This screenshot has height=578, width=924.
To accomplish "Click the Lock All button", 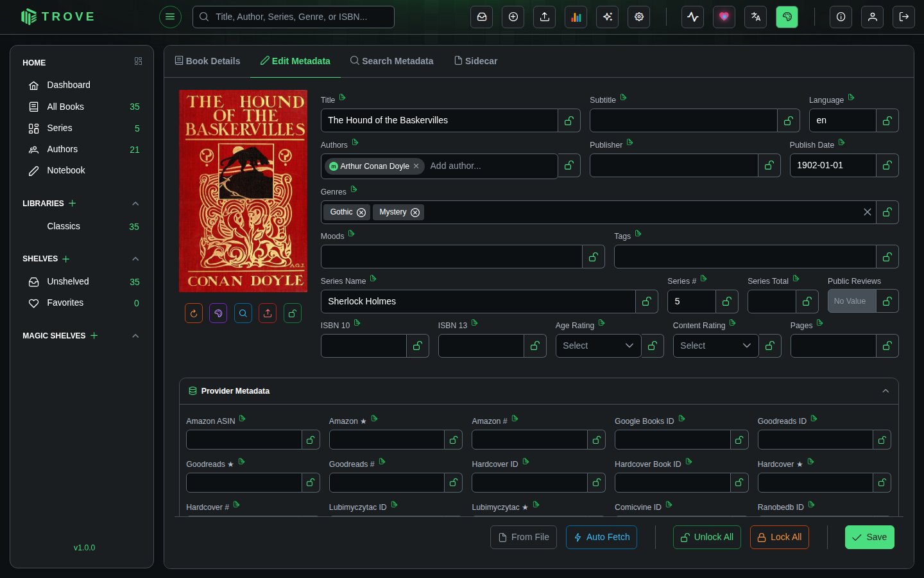I will [780, 538].
